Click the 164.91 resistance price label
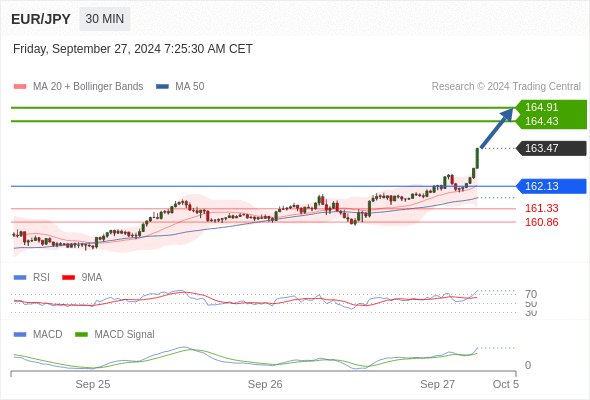The image size is (590, 400). pos(541,107)
